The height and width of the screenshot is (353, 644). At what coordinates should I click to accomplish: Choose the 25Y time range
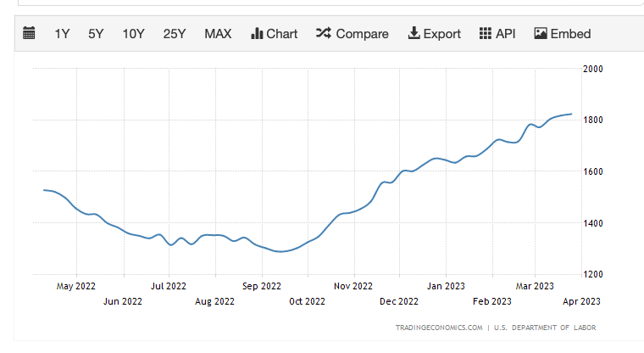(175, 34)
